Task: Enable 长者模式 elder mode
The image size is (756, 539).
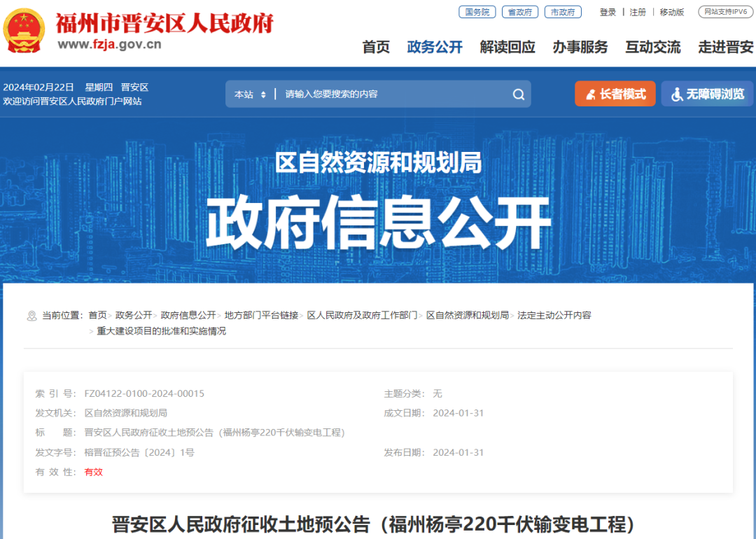Action: coord(615,93)
